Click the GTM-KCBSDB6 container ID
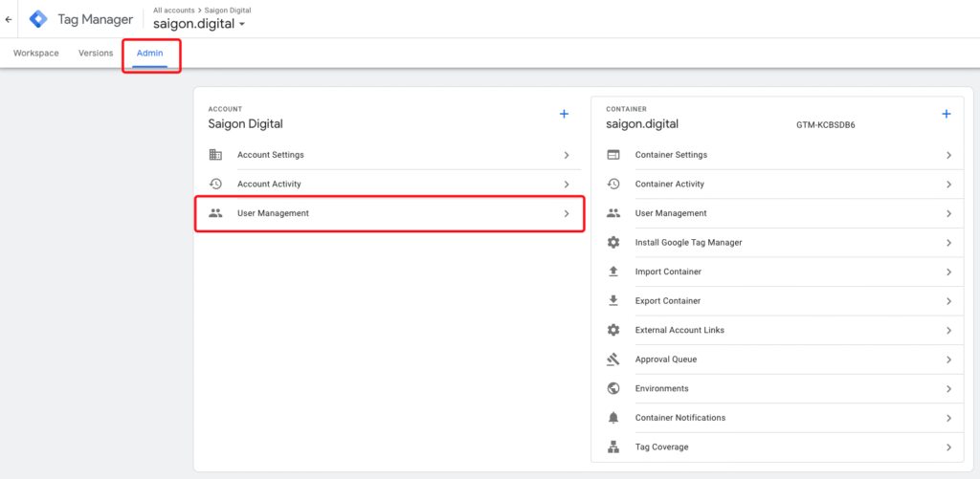 pyautogui.click(x=826, y=125)
